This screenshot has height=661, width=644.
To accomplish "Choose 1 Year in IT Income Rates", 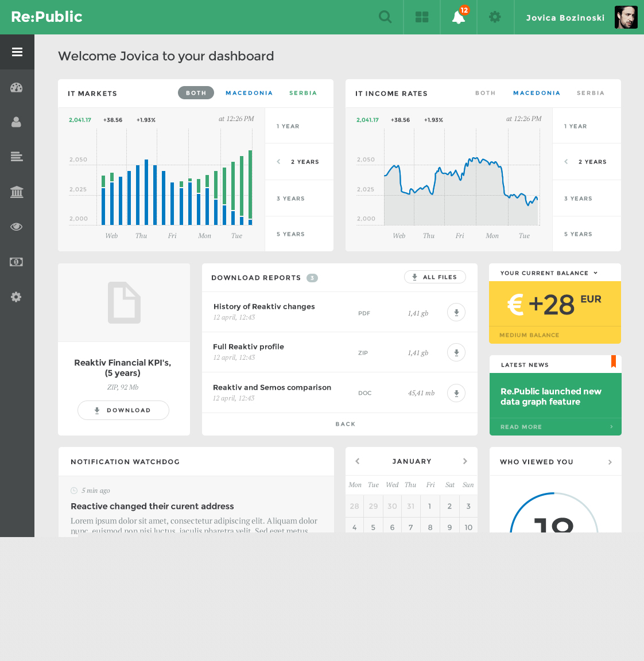I will (576, 126).
